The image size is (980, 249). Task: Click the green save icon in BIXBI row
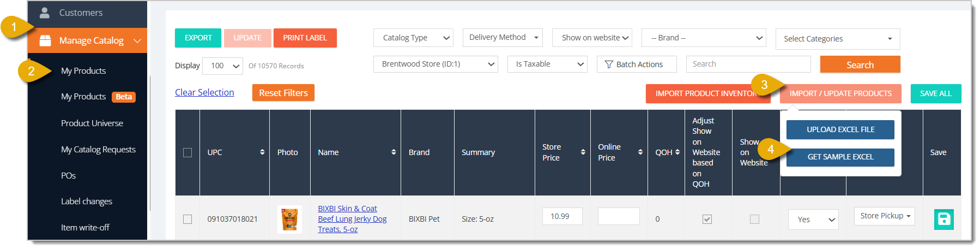(x=943, y=220)
